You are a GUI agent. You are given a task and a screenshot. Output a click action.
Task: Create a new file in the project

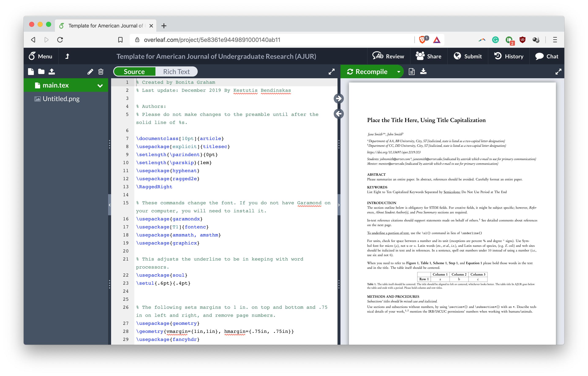tap(31, 71)
